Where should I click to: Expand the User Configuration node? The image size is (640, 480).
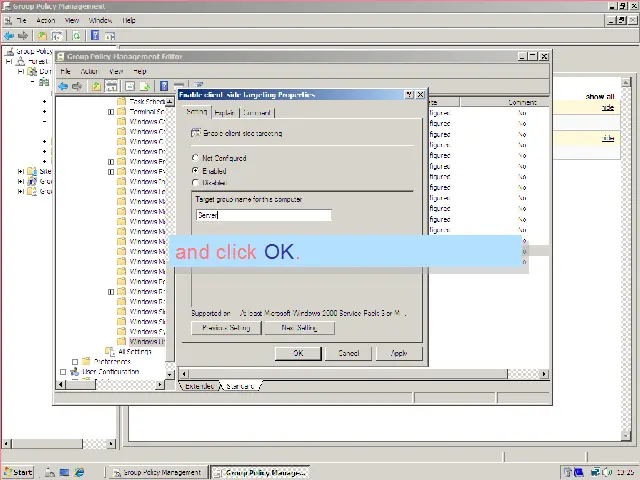[x=63, y=372]
